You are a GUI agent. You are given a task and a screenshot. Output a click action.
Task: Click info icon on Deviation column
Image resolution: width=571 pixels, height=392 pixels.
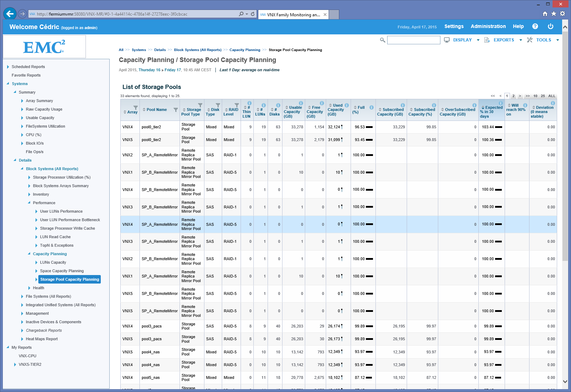pos(553,103)
